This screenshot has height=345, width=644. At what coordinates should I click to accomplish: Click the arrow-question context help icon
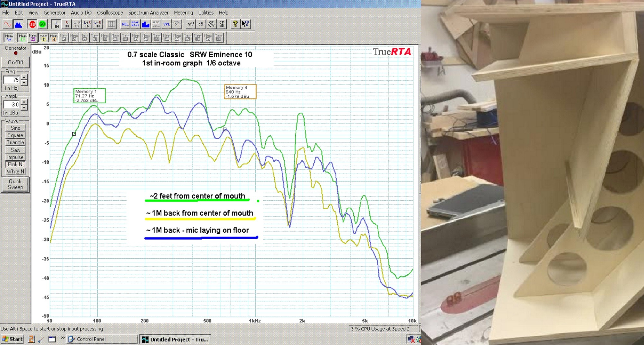(x=246, y=24)
